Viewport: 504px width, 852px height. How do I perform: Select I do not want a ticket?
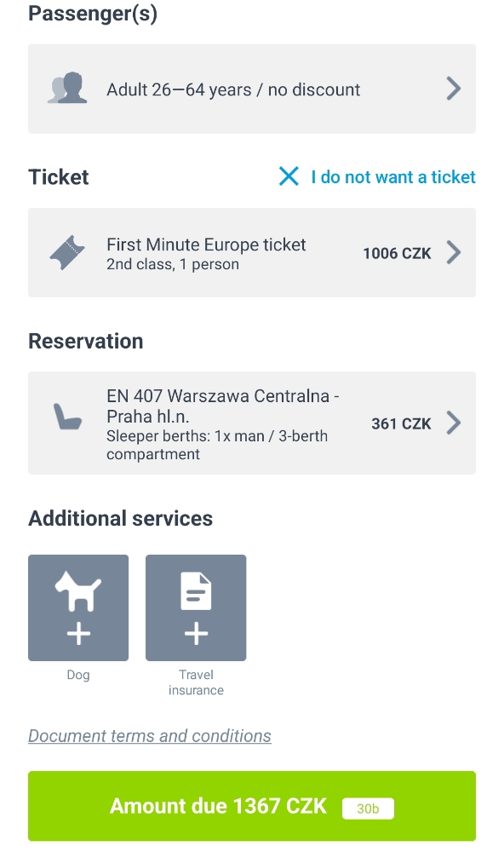pyautogui.click(x=393, y=176)
